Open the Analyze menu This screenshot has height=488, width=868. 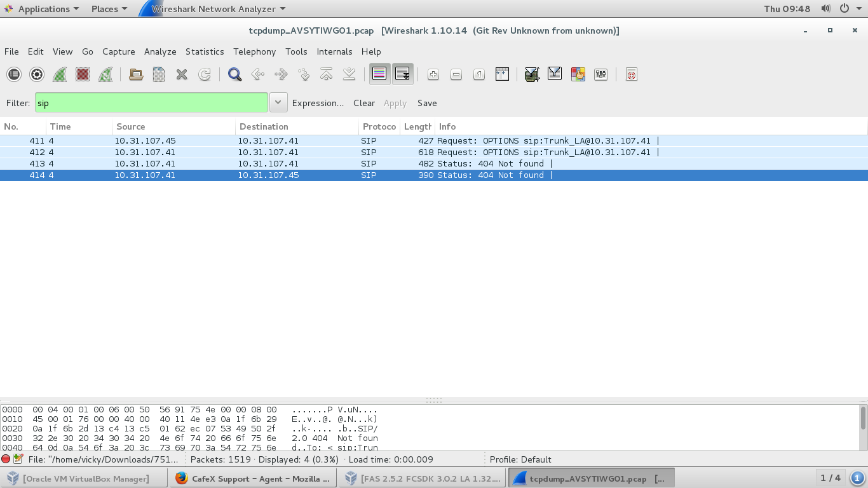(160, 51)
